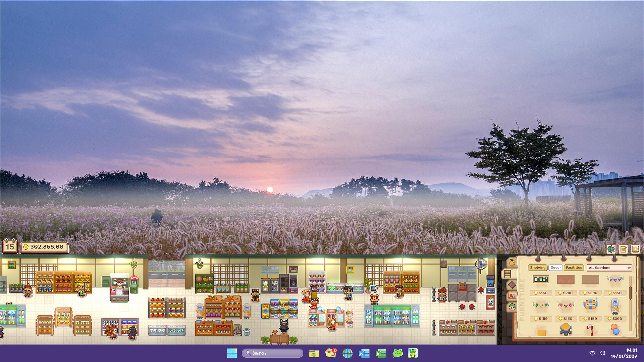Select the hanging blue oval sign item
Image resolution: width=644 pixels, height=362 pixels.
(x=590, y=304)
